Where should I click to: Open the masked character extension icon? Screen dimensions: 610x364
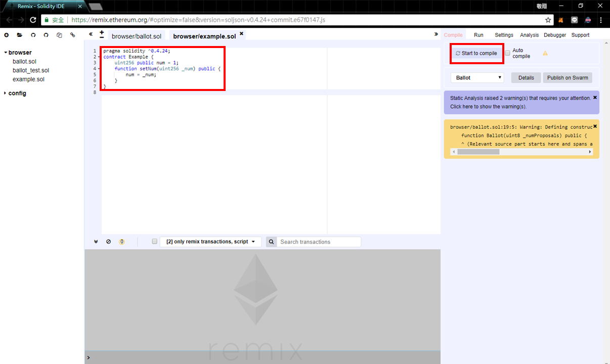(x=588, y=20)
